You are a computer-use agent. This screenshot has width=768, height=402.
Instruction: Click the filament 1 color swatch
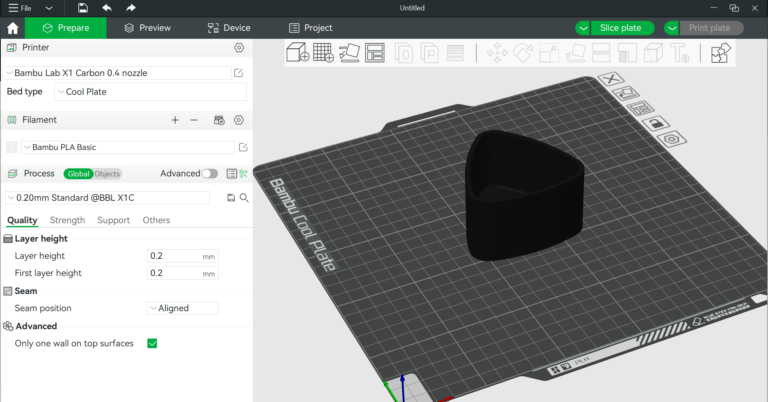[12, 147]
